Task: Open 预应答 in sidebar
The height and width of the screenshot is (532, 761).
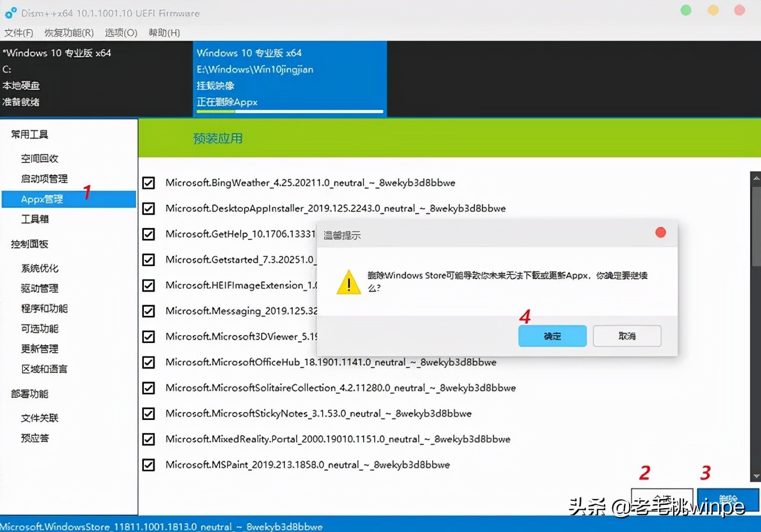Action: point(35,438)
